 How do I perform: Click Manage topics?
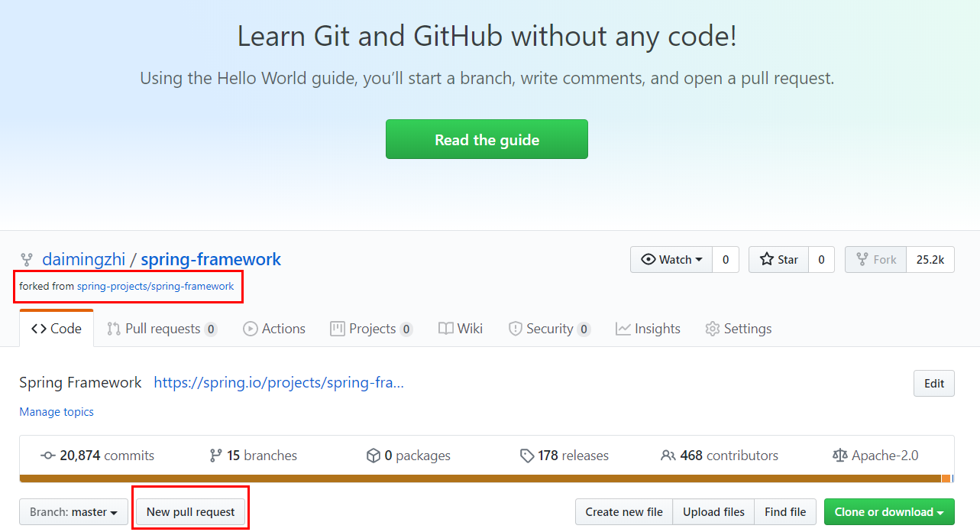(57, 412)
